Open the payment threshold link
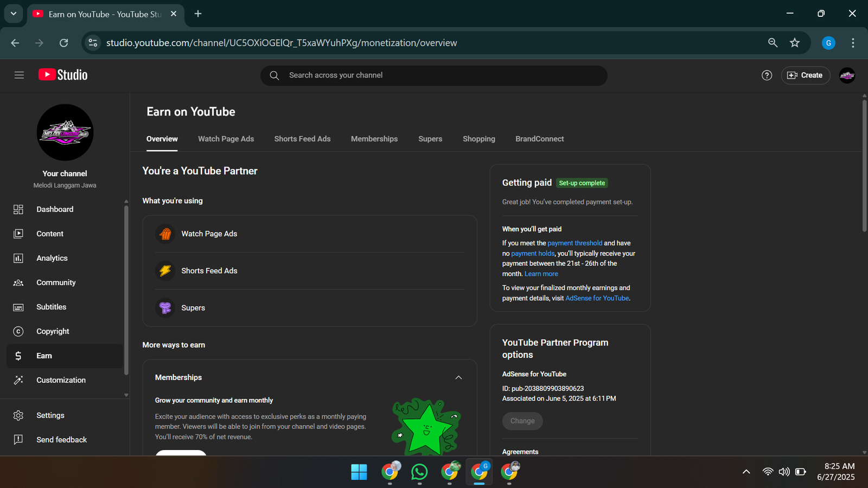 pos(575,243)
